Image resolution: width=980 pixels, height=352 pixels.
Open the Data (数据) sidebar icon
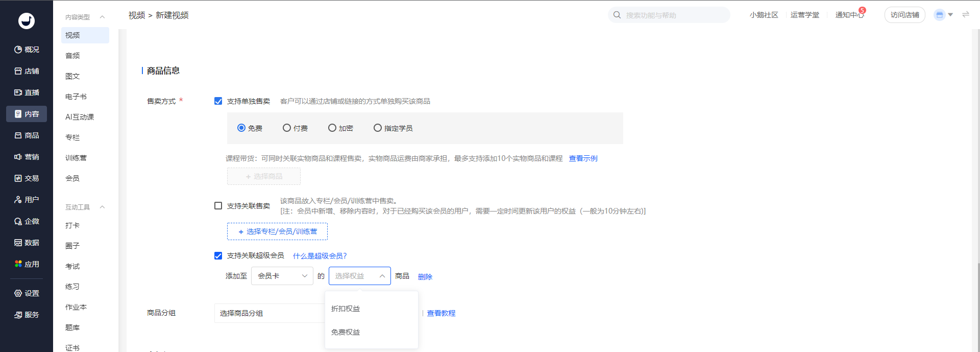click(18, 243)
